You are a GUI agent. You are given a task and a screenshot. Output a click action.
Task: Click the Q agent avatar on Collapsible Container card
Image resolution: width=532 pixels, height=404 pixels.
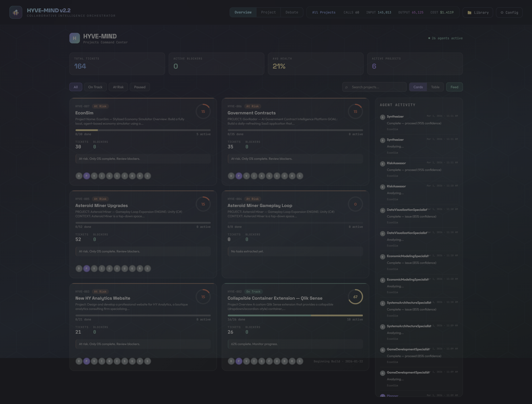(x=262, y=361)
